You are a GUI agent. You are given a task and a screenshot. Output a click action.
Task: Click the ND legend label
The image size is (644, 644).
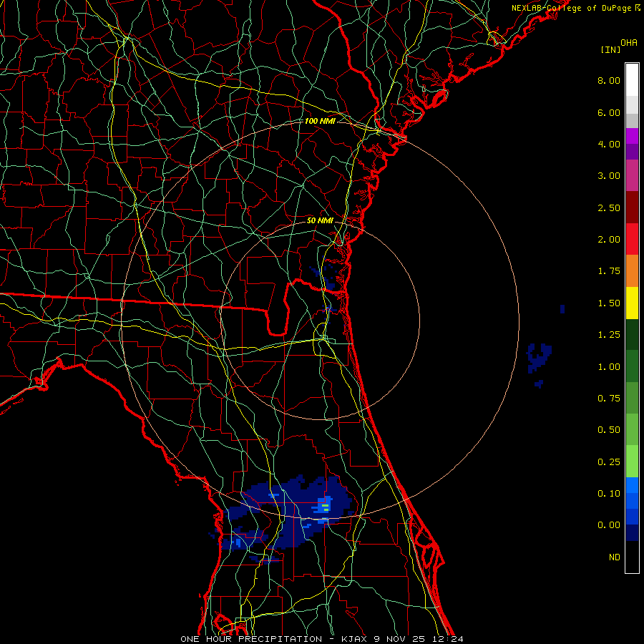coord(615,557)
